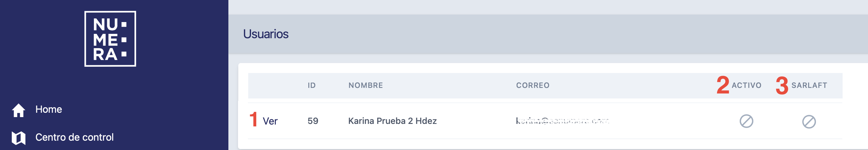Image resolution: width=868 pixels, height=150 pixels.
Task: Click the SARLAFT column header
Action: point(809,85)
